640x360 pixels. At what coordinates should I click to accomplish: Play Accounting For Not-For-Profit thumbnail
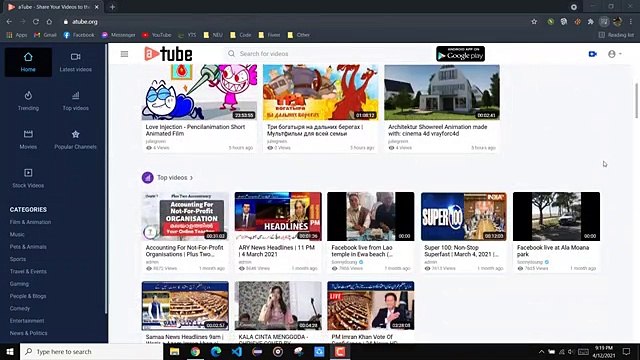[185, 216]
